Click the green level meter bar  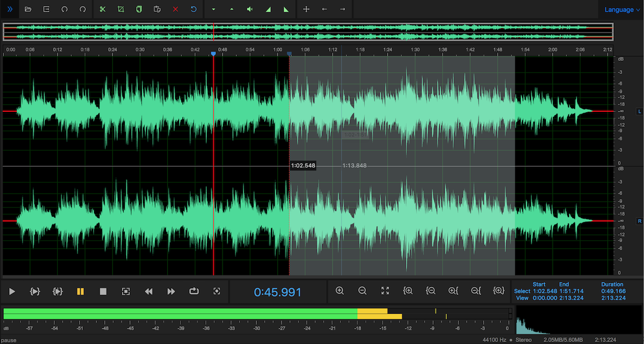point(180,314)
